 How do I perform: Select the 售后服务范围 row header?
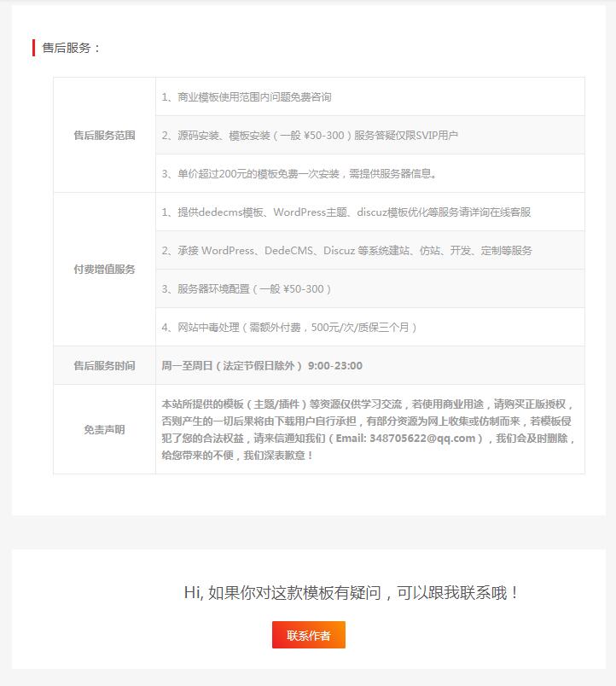pyautogui.click(x=104, y=135)
